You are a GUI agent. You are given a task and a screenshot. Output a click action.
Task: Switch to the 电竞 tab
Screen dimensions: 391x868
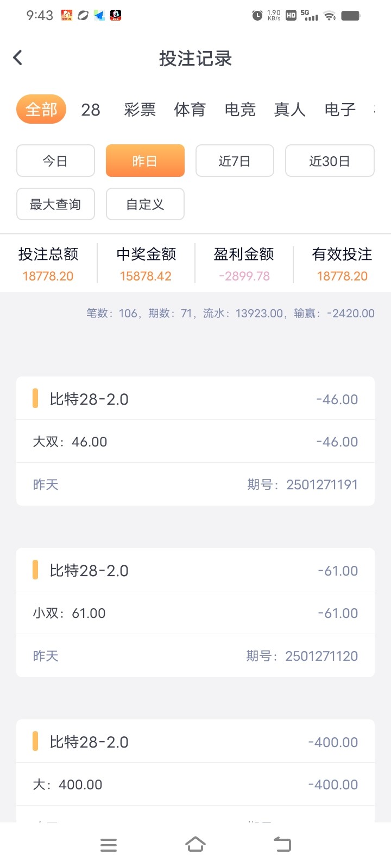click(239, 110)
